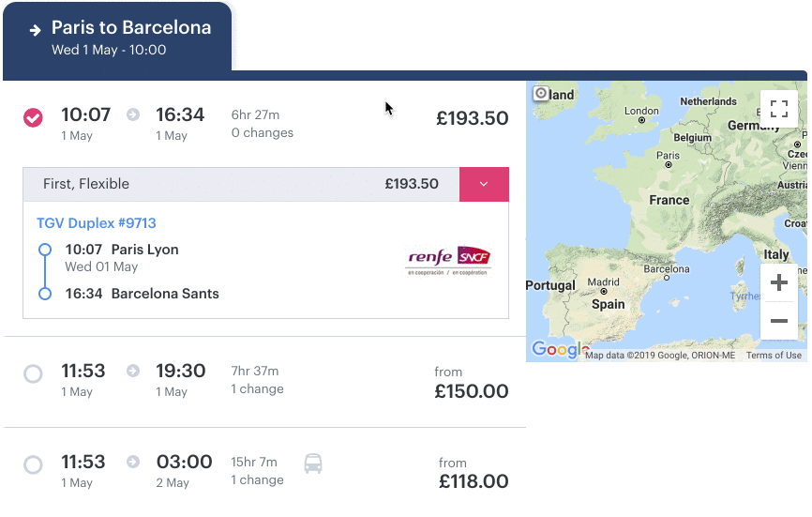Expand the fare options pink dropdown
The image size is (812, 517).
(484, 184)
